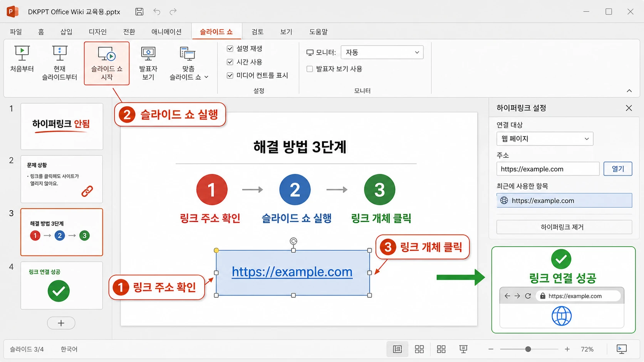
Task: Click the zoom in plus icon
Action: 567,349
